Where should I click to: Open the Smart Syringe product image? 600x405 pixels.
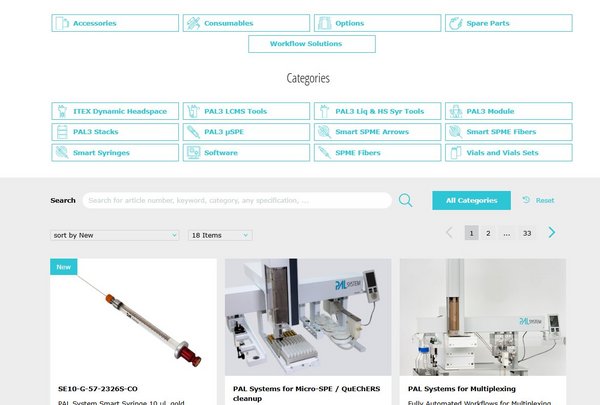click(x=133, y=317)
